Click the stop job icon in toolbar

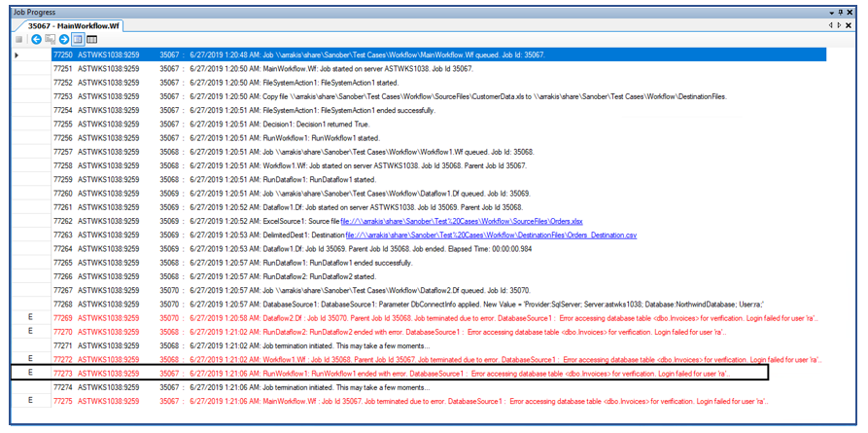(x=19, y=40)
